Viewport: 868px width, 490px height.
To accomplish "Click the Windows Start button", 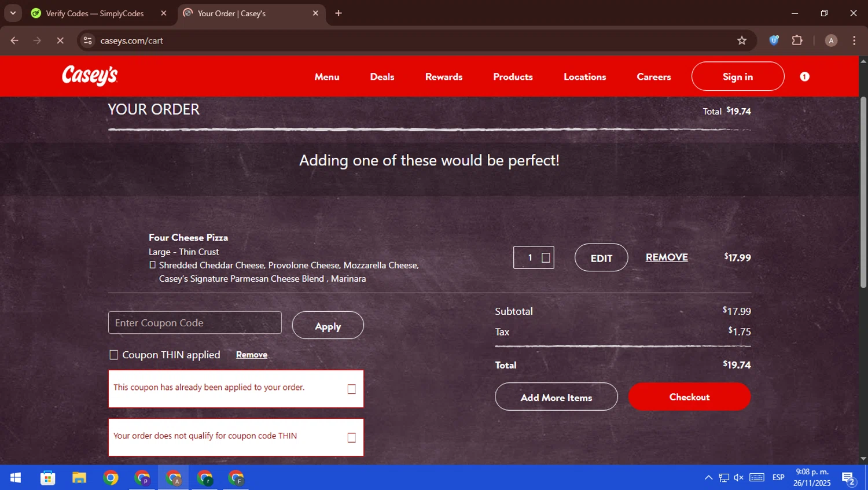I will click(16, 478).
